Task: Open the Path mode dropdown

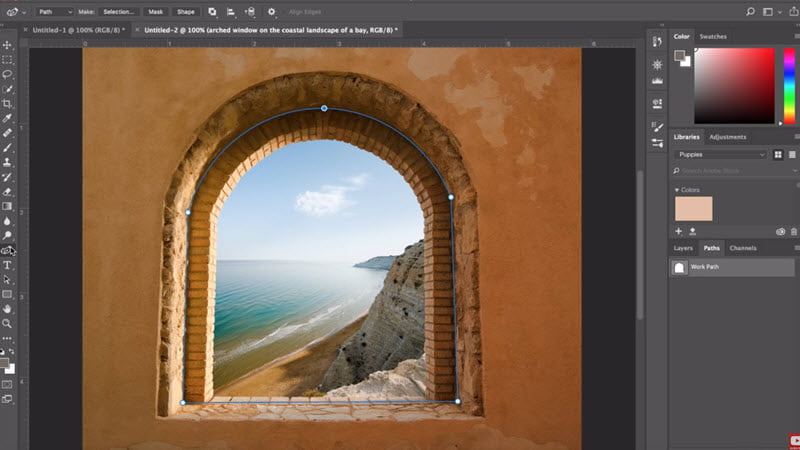Action: pyautogui.click(x=55, y=12)
